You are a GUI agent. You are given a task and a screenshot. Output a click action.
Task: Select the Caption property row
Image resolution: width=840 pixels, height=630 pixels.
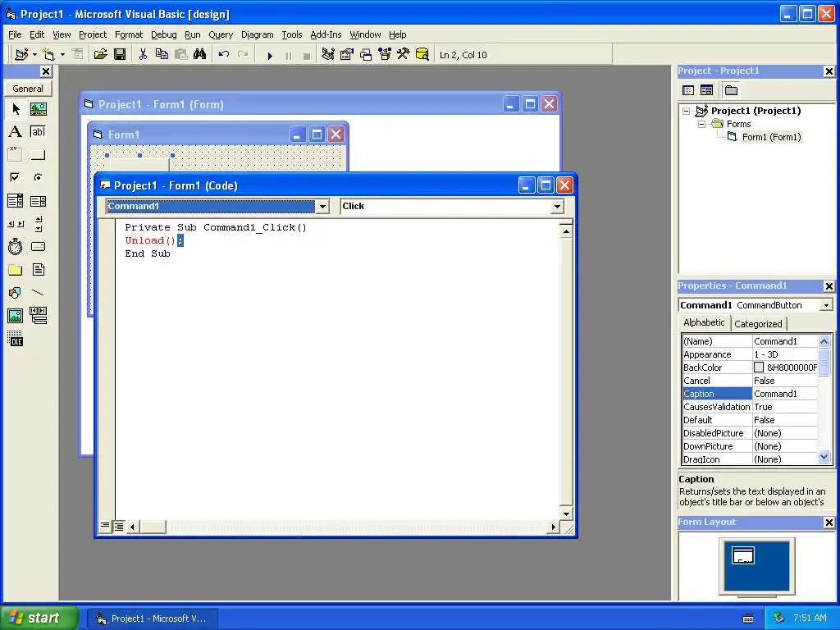coord(750,394)
